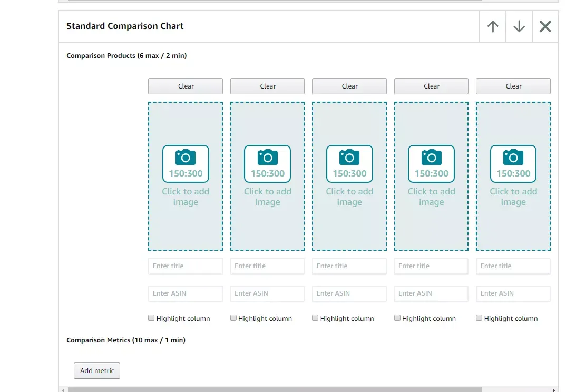
Task: Focus the first Enter title field
Action: [x=186, y=266]
